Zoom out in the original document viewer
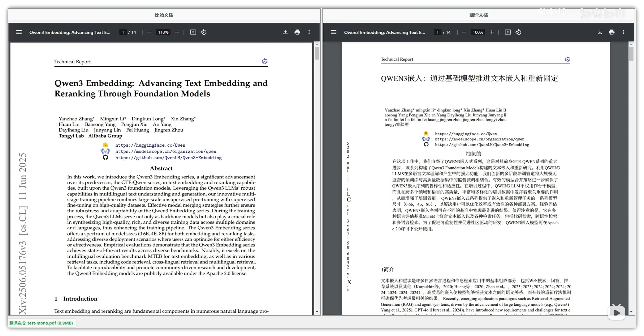644x336 pixels. (x=149, y=32)
